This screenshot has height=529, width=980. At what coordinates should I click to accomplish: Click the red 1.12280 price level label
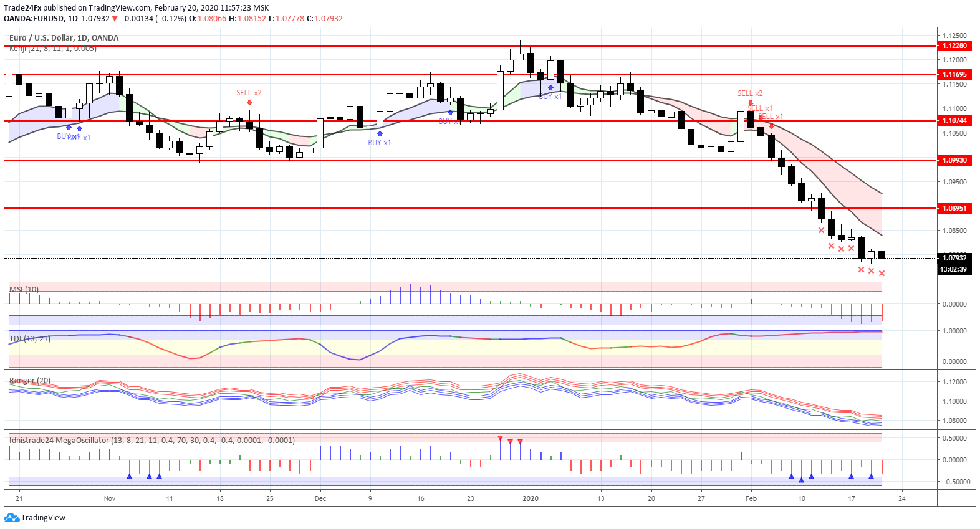[x=954, y=45]
